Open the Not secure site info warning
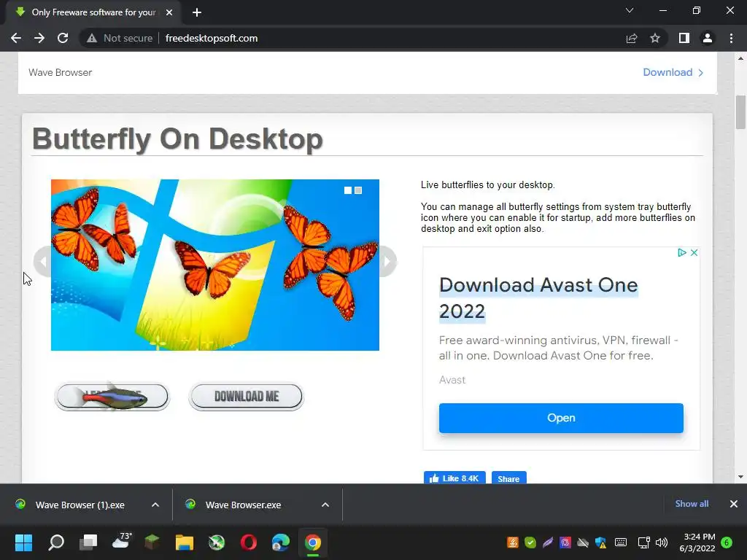 pyautogui.click(x=119, y=38)
